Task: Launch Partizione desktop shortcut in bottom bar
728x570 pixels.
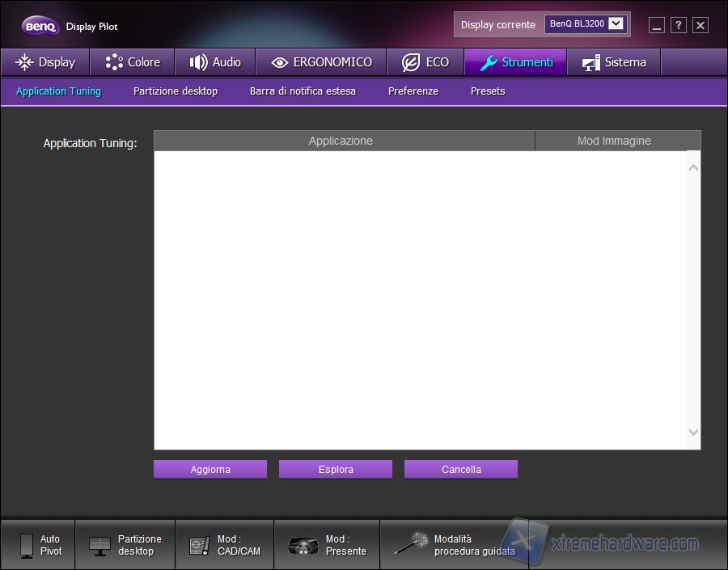Action: (x=125, y=545)
